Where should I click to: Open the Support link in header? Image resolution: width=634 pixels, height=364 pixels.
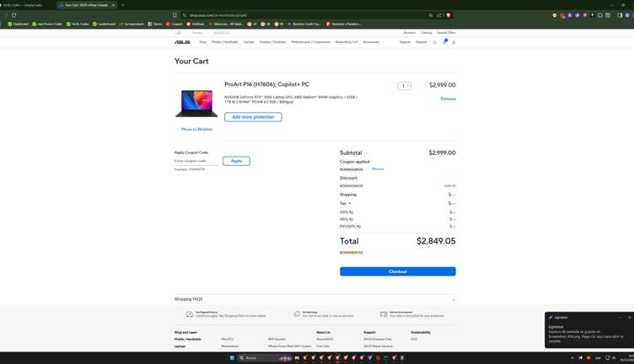[x=406, y=42]
